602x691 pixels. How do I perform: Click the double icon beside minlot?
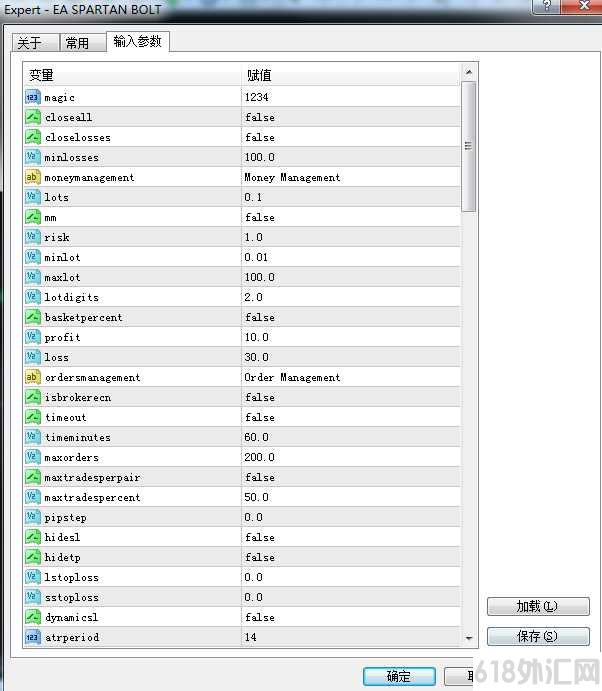pyautogui.click(x=33, y=257)
